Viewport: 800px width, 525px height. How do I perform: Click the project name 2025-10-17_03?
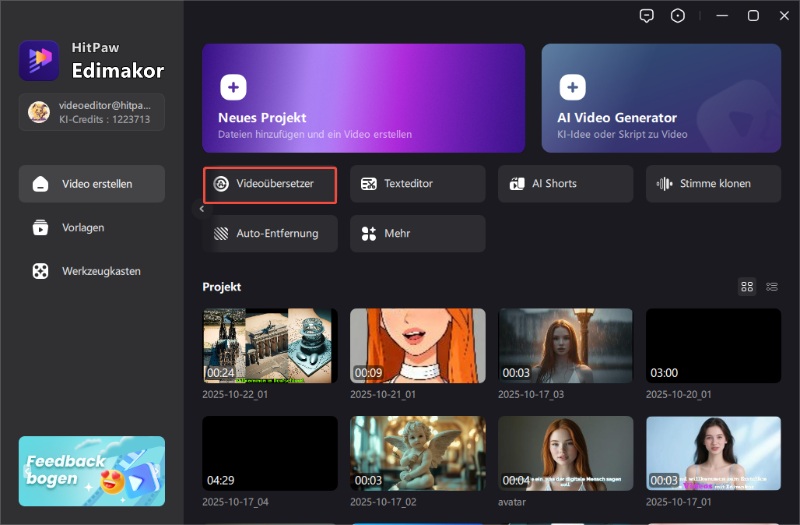point(531,394)
